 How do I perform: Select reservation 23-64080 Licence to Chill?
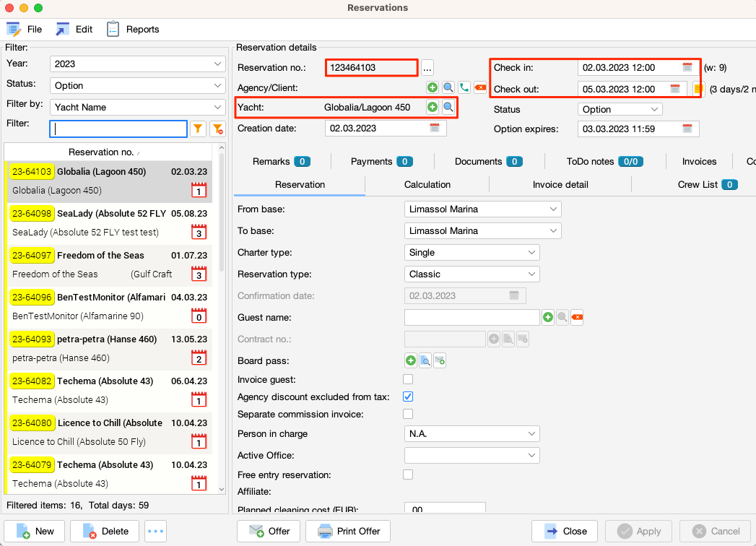pos(108,432)
